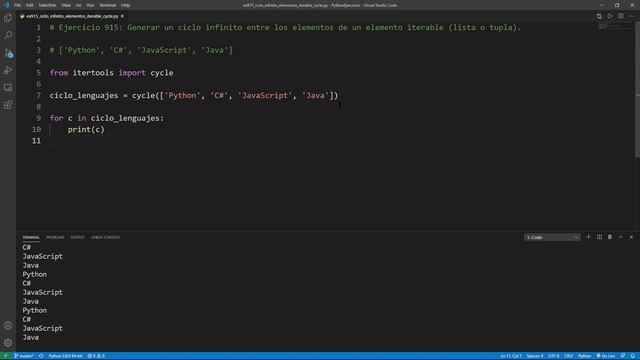This screenshot has width=640, height=360.
Task: Open editor More Actions ellipsis
Action: [x=631, y=16]
